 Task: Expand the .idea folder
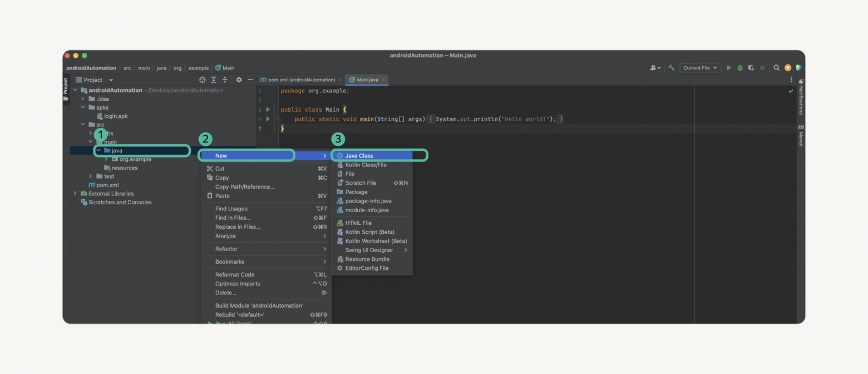[83, 99]
